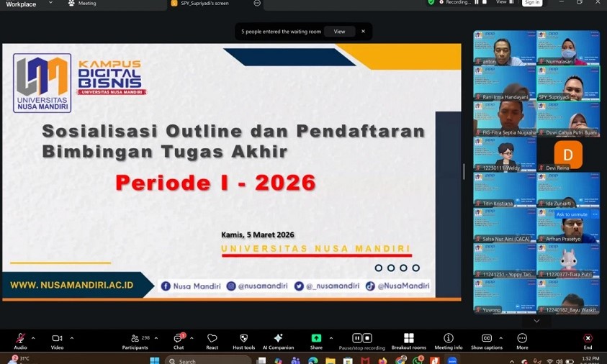Click the green Share screen button
Viewport: 607px width, 364px height.
[x=316, y=339]
